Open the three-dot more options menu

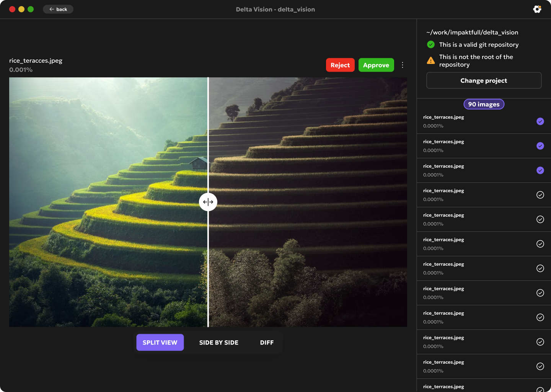tap(403, 65)
